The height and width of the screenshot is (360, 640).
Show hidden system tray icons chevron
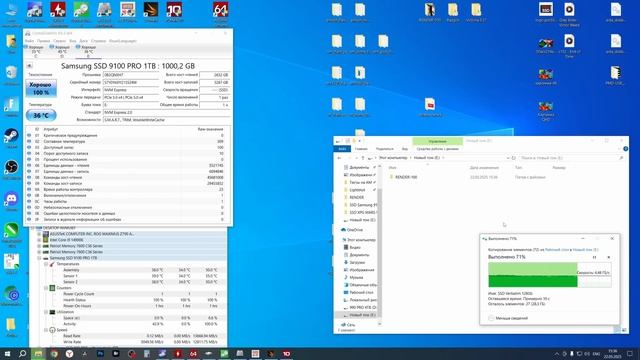click(x=557, y=353)
